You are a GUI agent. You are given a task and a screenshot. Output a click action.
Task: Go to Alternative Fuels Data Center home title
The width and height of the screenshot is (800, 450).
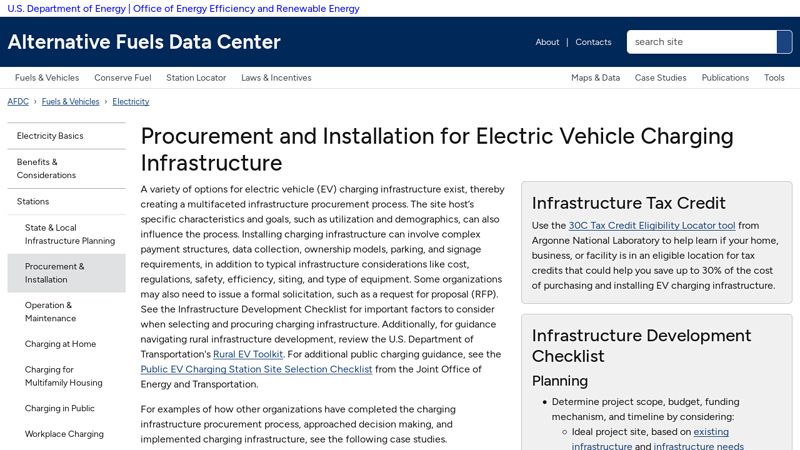click(144, 42)
